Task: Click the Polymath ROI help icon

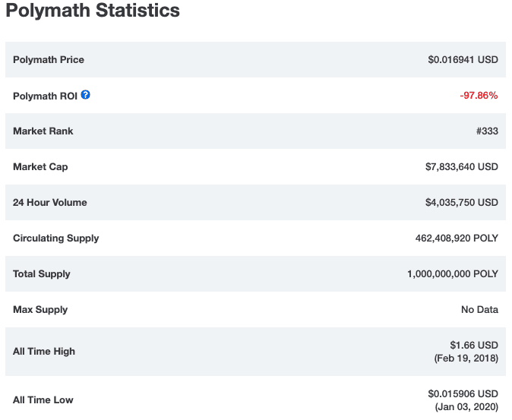Action: [x=86, y=95]
